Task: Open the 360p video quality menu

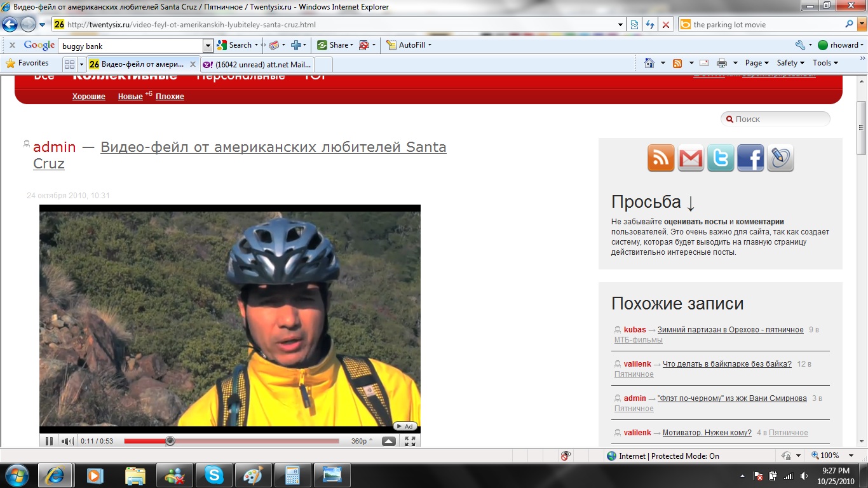Action: 359,441
